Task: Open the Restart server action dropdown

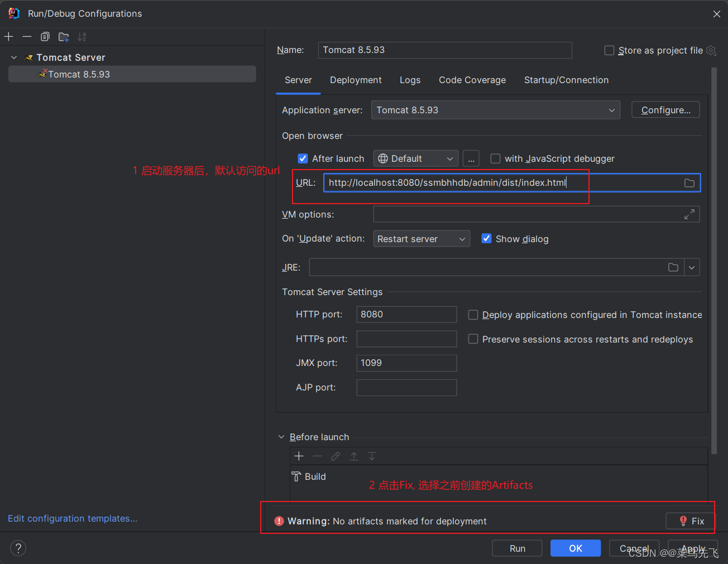Action: pos(422,239)
